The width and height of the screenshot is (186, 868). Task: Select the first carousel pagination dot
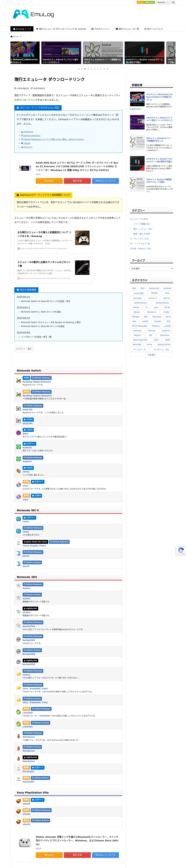click(x=79, y=69)
